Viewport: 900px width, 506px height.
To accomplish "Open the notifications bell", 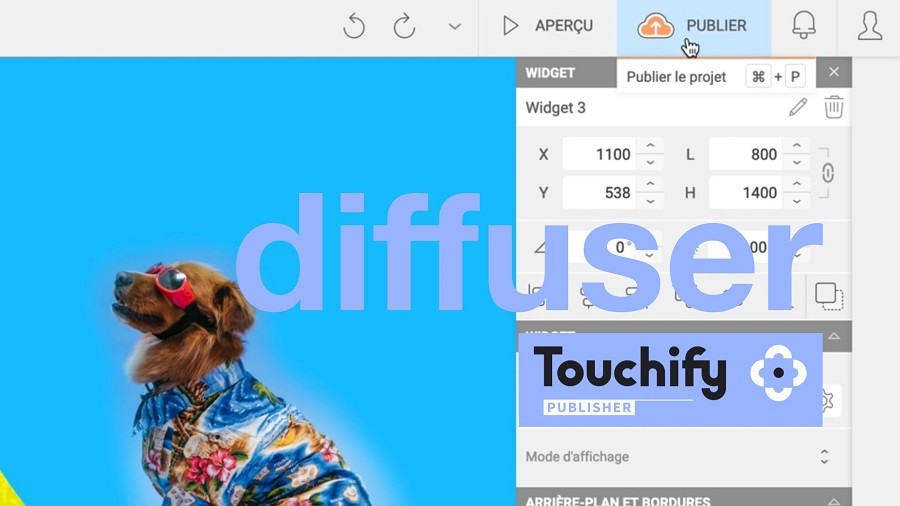I will click(x=804, y=25).
